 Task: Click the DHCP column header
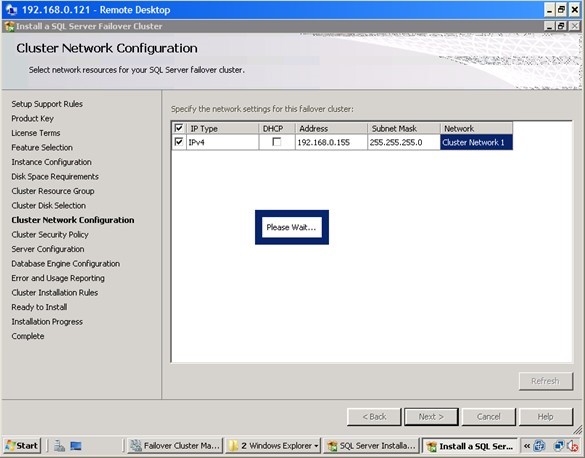(x=277, y=128)
